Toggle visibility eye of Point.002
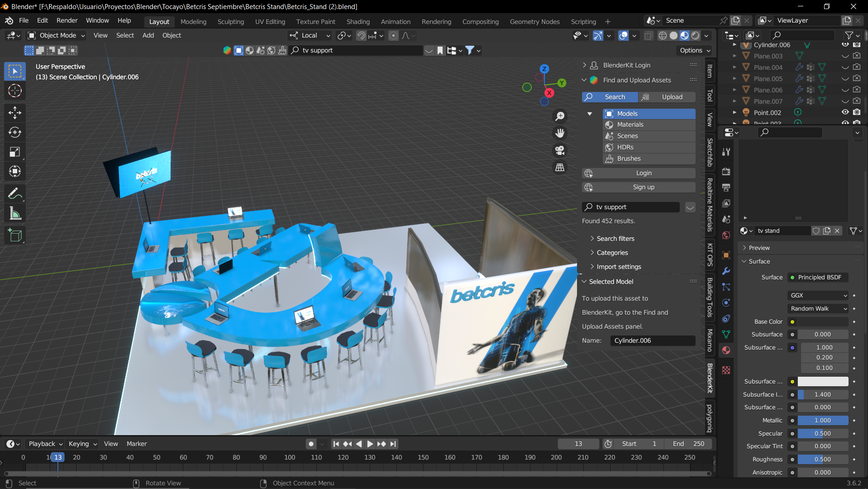 click(x=845, y=112)
